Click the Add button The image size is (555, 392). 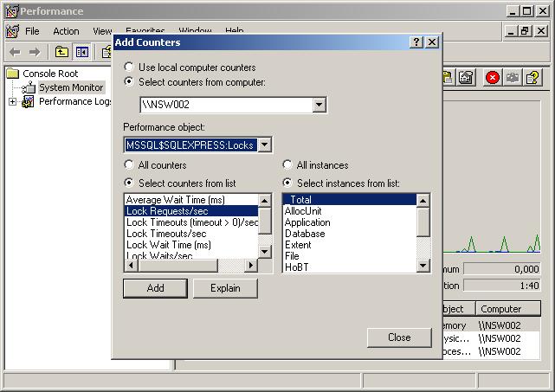click(155, 288)
